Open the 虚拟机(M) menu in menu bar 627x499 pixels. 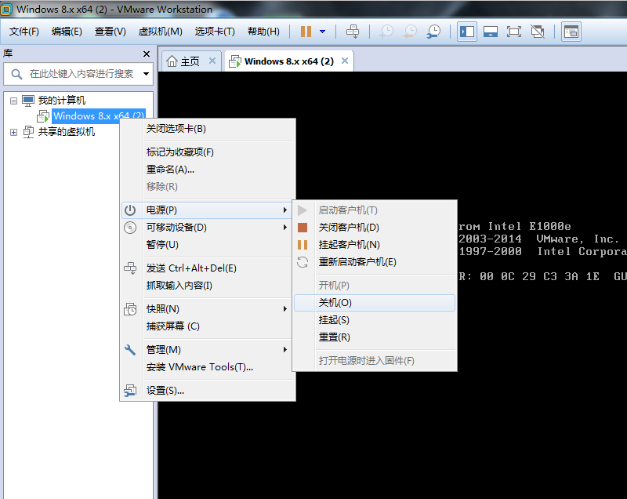[160, 32]
